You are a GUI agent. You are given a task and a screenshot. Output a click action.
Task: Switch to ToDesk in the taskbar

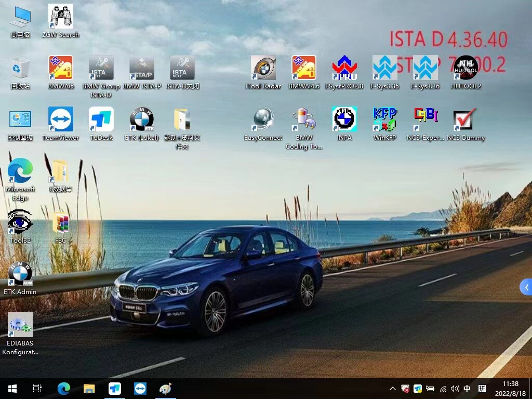point(115,389)
